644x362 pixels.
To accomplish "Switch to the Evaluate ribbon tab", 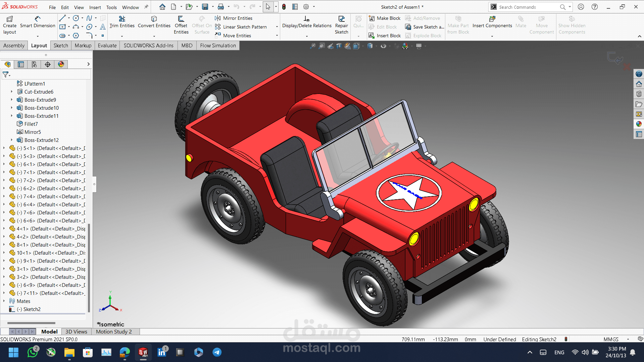I will pos(107,46).
